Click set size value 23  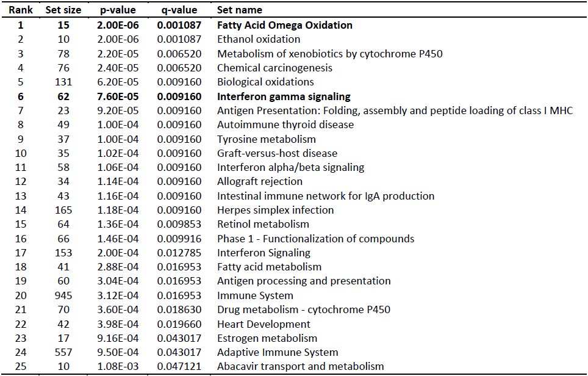(63, 110)
